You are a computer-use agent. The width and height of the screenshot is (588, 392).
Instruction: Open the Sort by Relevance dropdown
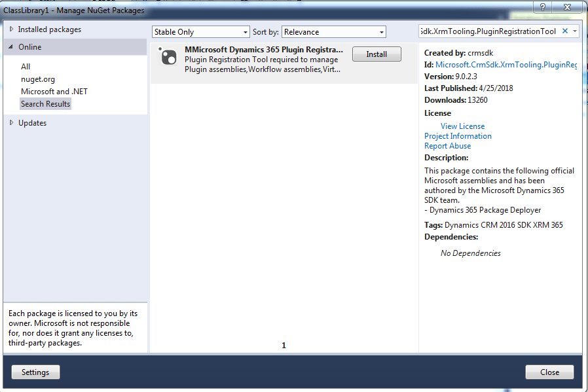334,32
